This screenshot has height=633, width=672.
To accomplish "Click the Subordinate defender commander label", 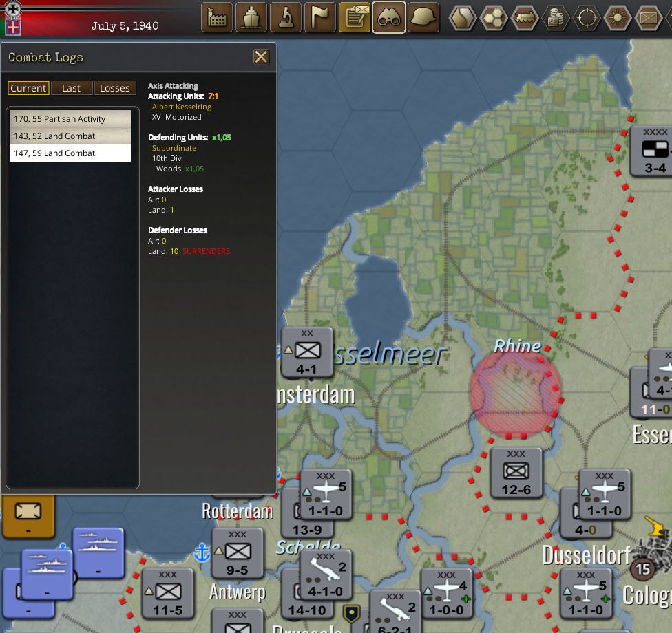I will point(174,148).
